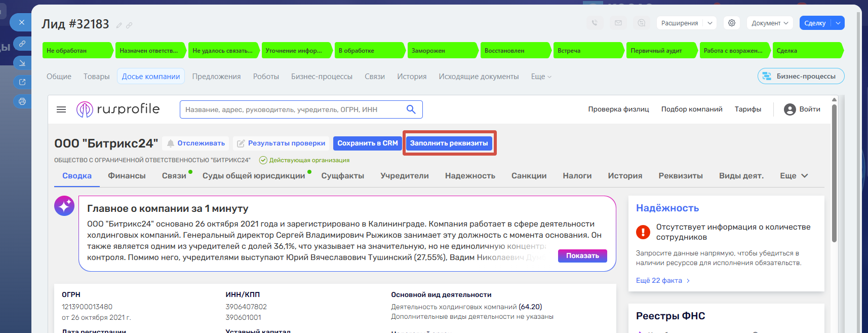The height and width of the screenshot is (333, 868).
Task: Print the lead using the printer icon
Action: tap(22, 101)
